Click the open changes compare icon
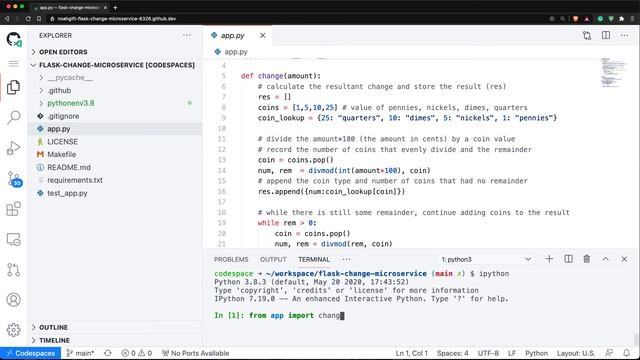The image size is (640, 360). tap(587, 36)
